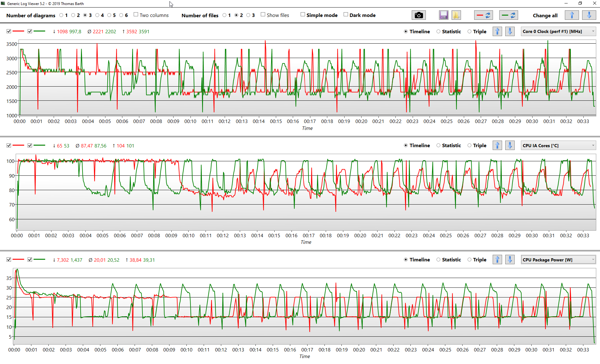Open the yellow folder files icon
600x364 pixels.
point(456,15)
